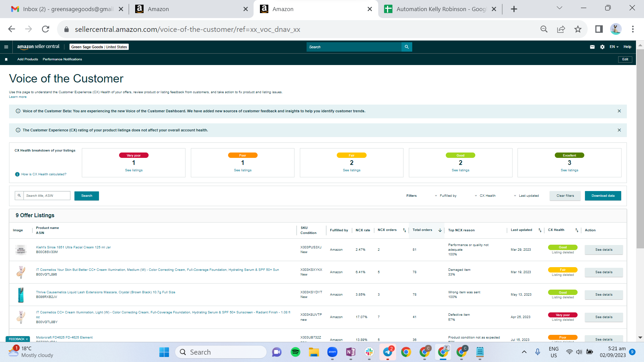Open Performance Notifications menu item
Image resolution: width=644 pixels, height=362 pixels.
(62, 59)
